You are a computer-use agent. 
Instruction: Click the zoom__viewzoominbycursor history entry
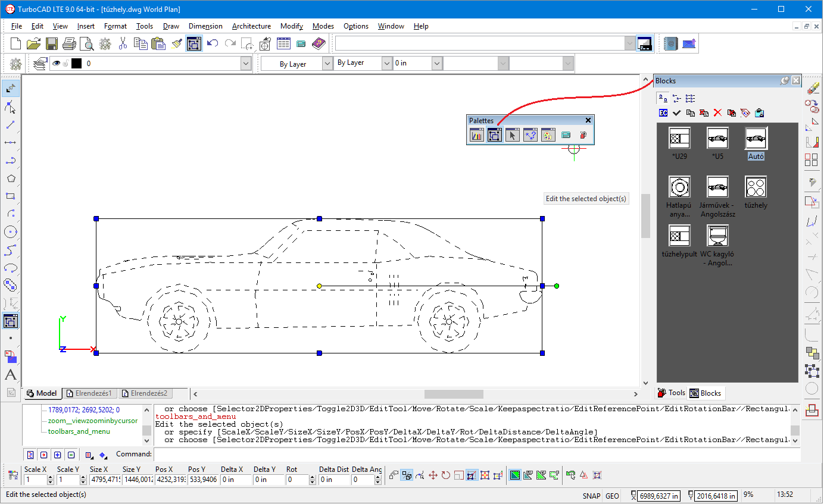[92, 421]
